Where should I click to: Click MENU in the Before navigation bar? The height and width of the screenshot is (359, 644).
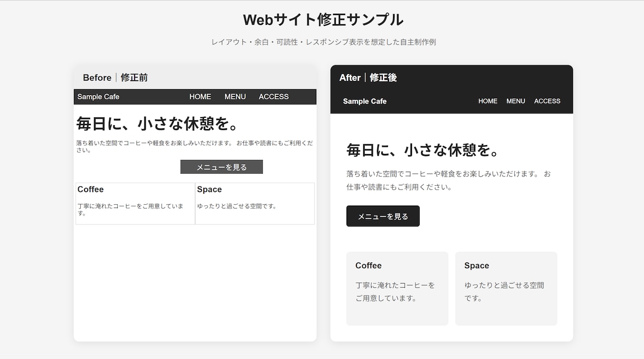(x=235, y=97)
